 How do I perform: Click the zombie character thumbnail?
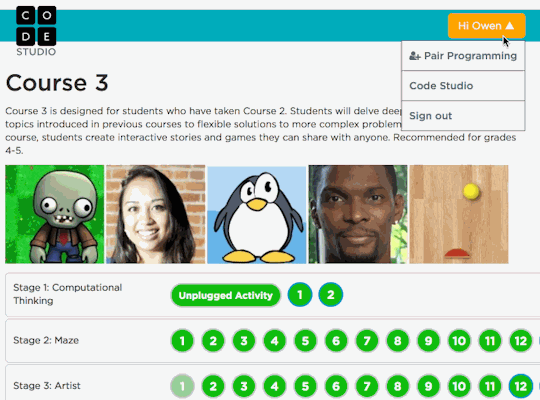point(54,214)
